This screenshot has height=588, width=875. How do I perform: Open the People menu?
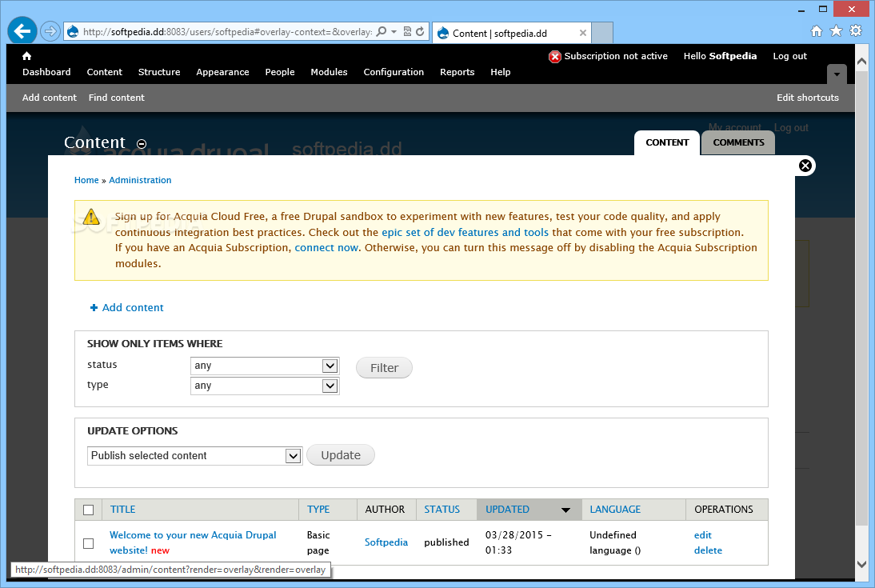[280, 72]
